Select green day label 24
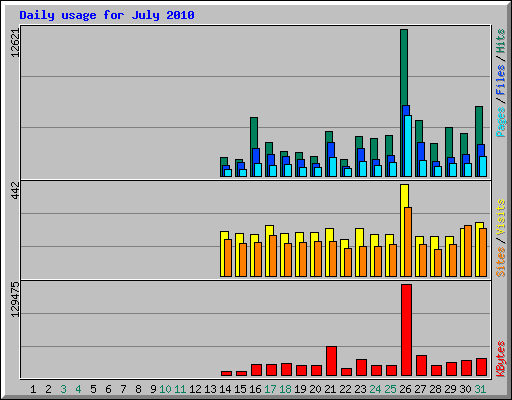Image resolution: width=512 pixels, height=400 pixels. point(375,389)
